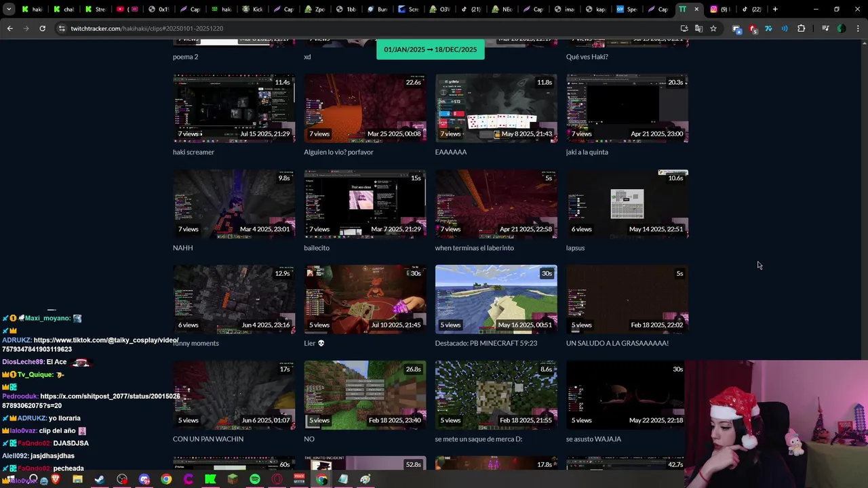Open the 'UN SALUDO A LA GRASAAAAAA!' clip thumbnail

click(x=627, y=300)
